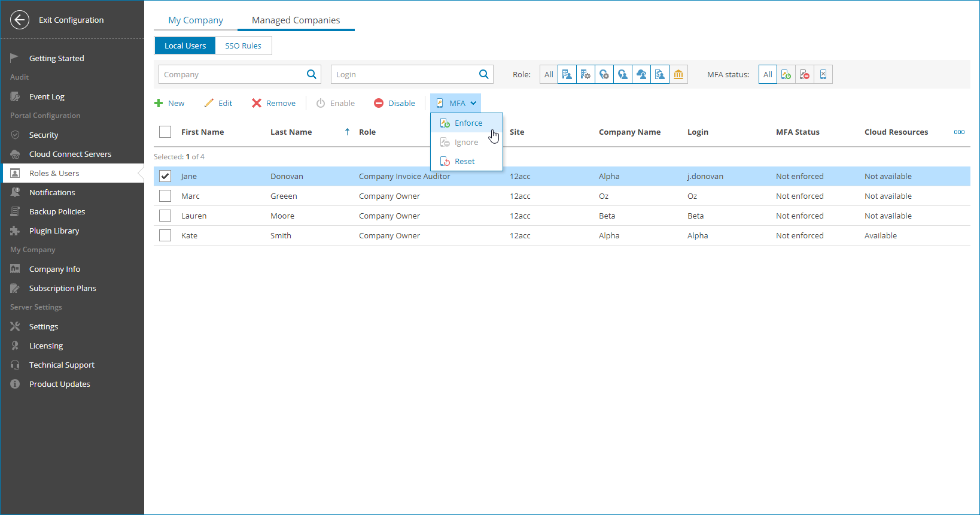Sort by the MFA Status column header
This screenshot has height=515, width=980.
coord(798,132)
